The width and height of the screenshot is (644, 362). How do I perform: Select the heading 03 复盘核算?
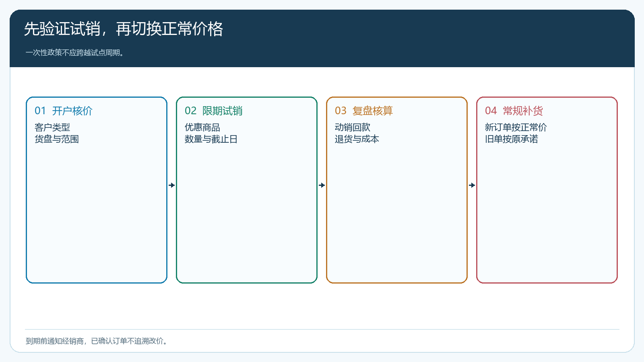pyautogui.click(x=364, y=111)
